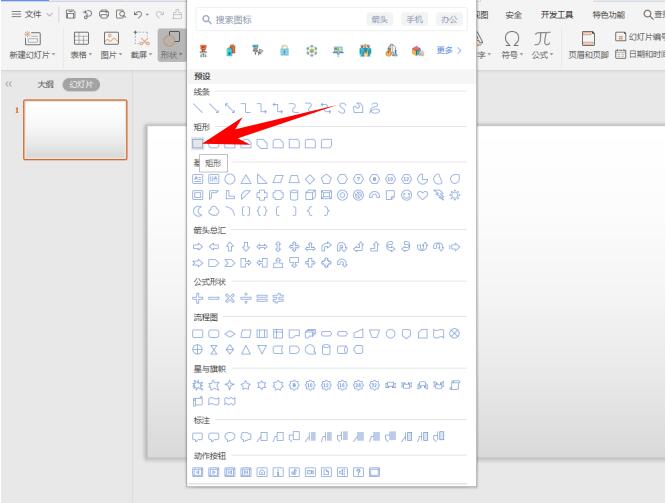
Task: Pick the straight line shape under 线条
Action: click(197, 108)
